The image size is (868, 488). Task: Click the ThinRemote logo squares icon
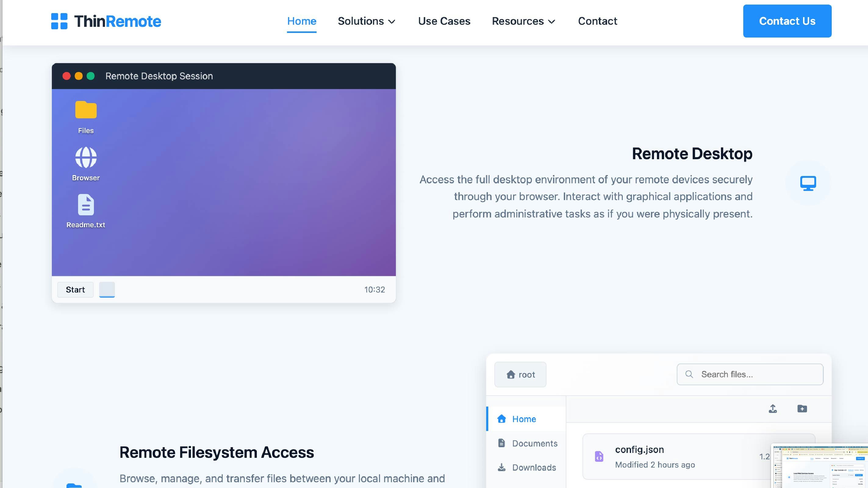[x=59, y=21]
